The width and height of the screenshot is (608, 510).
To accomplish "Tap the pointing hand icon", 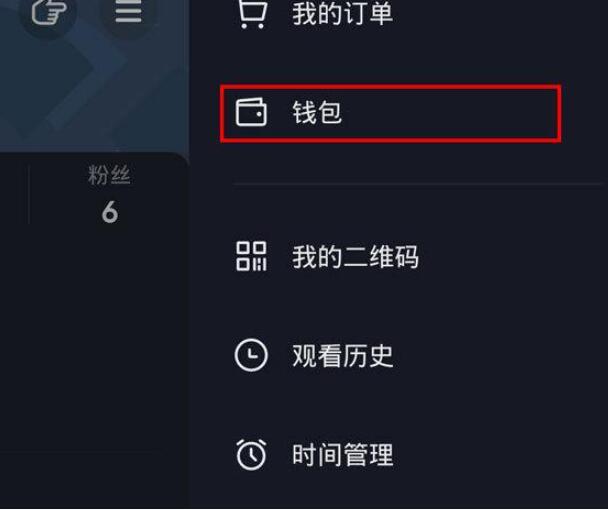I will [x=48, y=12].
